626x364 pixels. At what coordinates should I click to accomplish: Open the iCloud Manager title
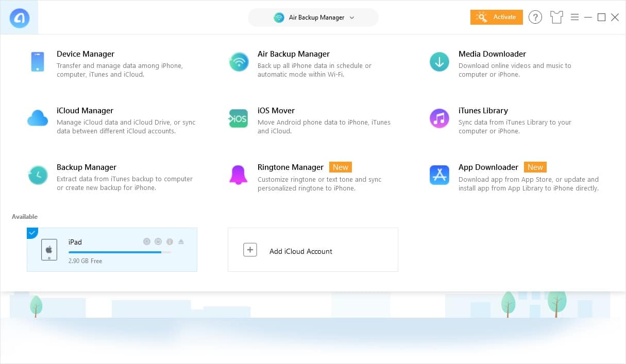point(85,111)
